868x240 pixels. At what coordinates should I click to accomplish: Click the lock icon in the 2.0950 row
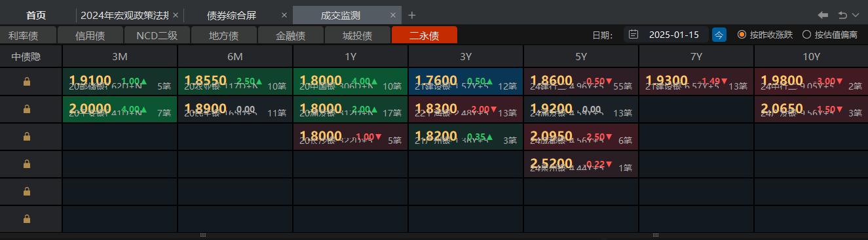27,137
